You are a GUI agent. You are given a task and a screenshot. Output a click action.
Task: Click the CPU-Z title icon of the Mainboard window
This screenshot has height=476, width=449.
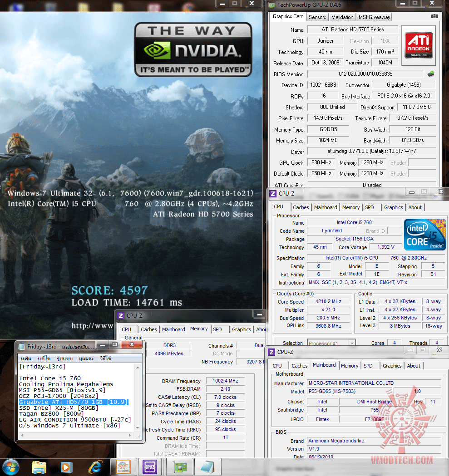(271, 352)
